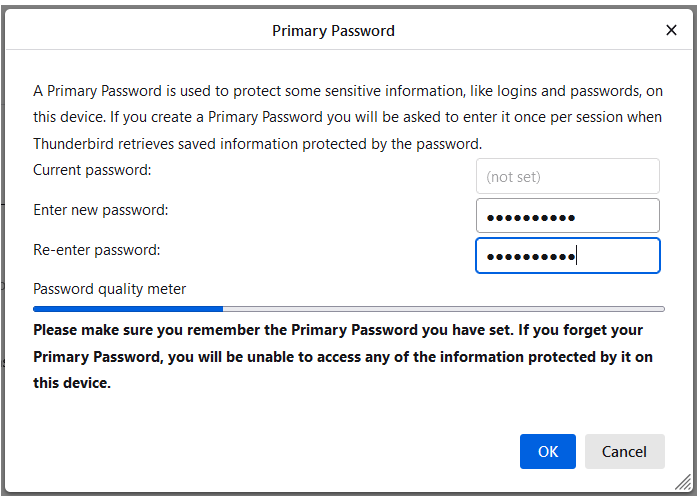
Task: Click the "Current password:" label
Action: click(x=92, y=170)
